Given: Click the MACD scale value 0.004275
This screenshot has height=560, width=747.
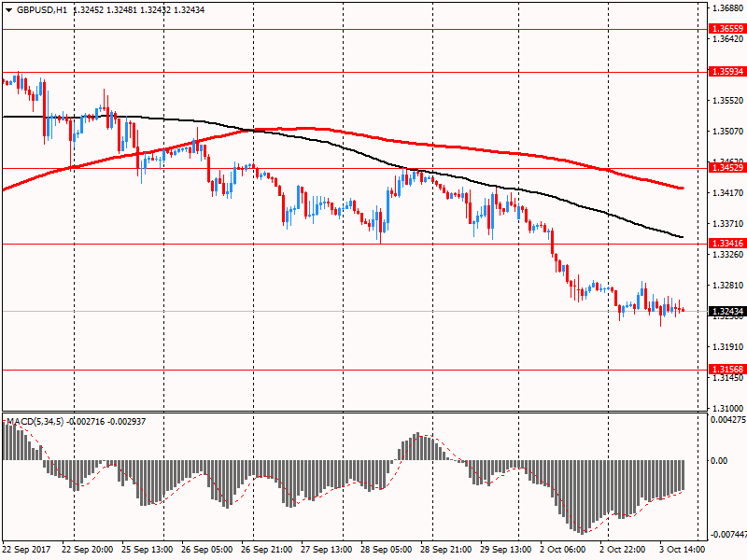Looking at the screenshot, I should (728, 420).
